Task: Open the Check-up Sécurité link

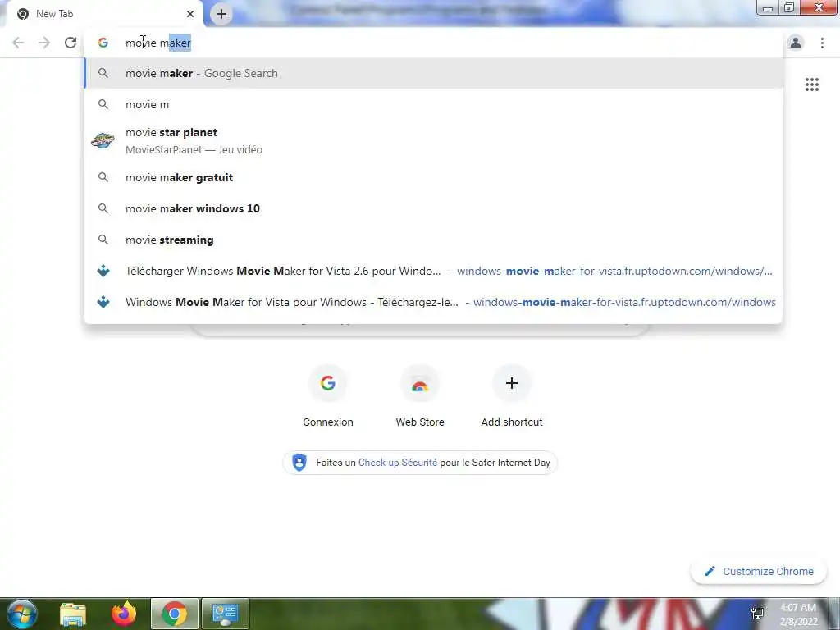Action: (398, 463)
